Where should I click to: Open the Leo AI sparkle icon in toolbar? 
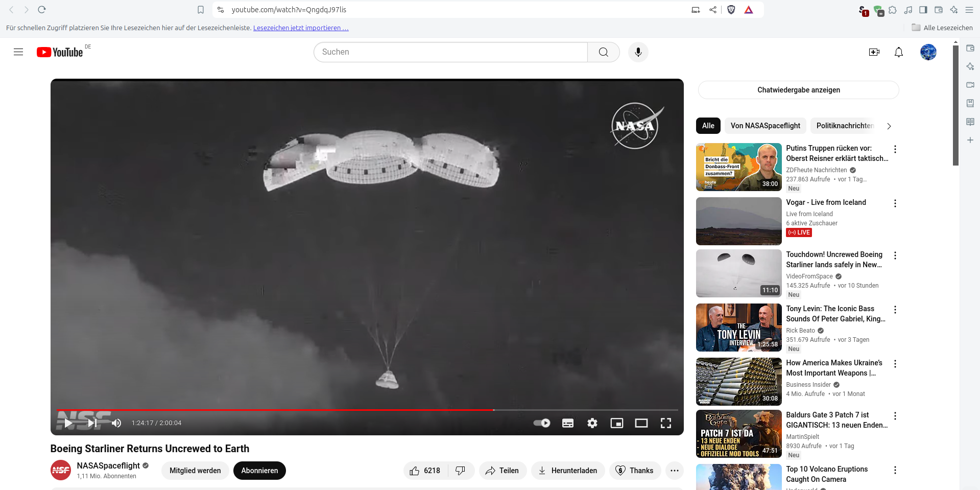(x=954, y=10)
